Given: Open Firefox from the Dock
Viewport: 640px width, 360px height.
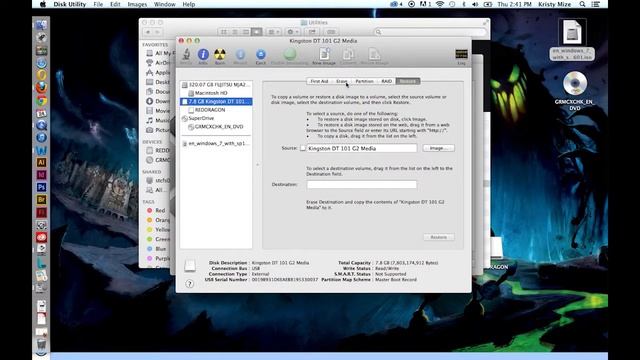Looking at the screenshot, I should click(x=41, y=87).
